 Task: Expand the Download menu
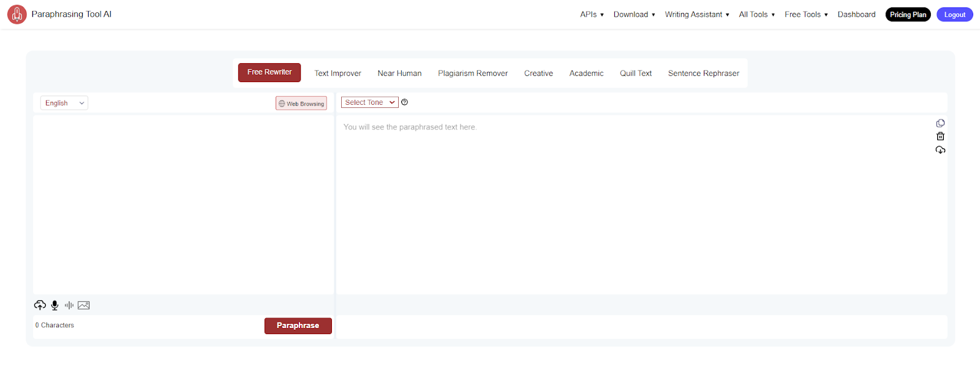tap(635, 14)
